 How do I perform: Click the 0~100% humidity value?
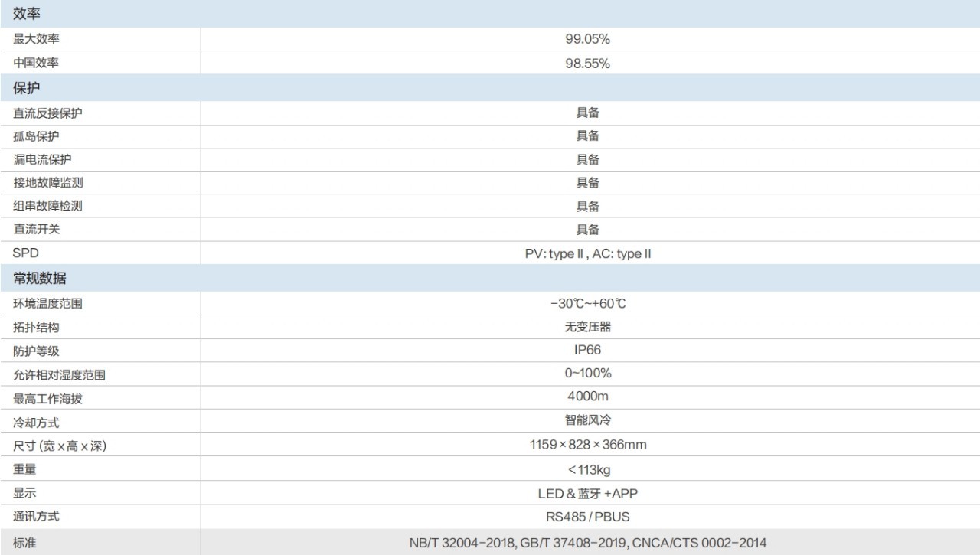point(587,373)
